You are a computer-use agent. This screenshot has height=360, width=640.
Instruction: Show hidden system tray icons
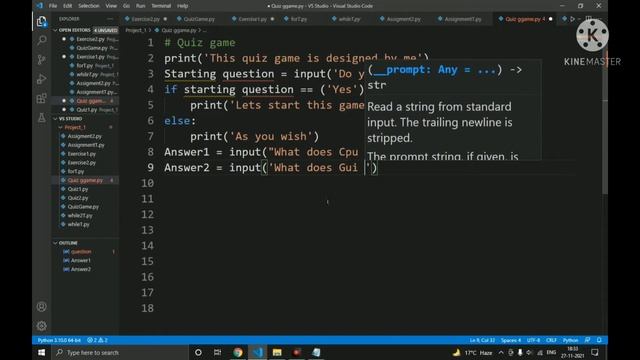coord(501,352)
